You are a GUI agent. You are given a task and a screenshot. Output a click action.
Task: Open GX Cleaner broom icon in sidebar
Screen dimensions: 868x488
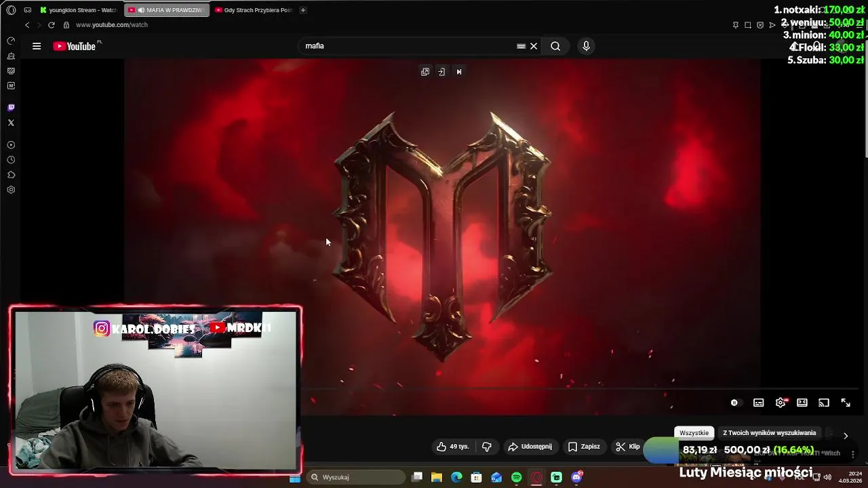click(11, 56)
